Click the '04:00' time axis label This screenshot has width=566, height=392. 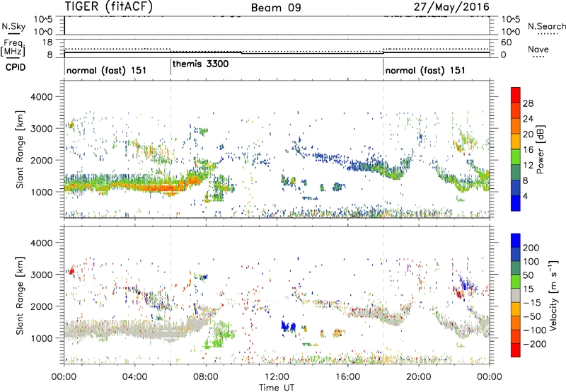(135, 377)
